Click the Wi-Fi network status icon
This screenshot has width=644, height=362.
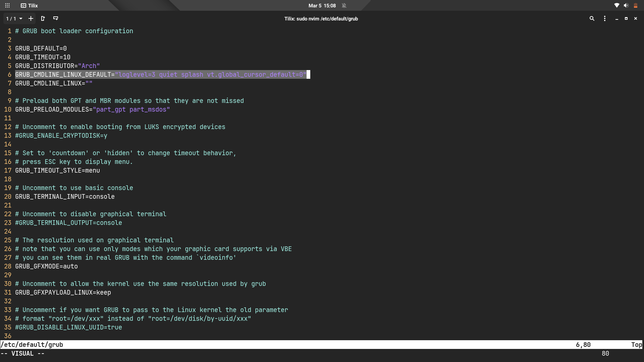pos(616,5)
